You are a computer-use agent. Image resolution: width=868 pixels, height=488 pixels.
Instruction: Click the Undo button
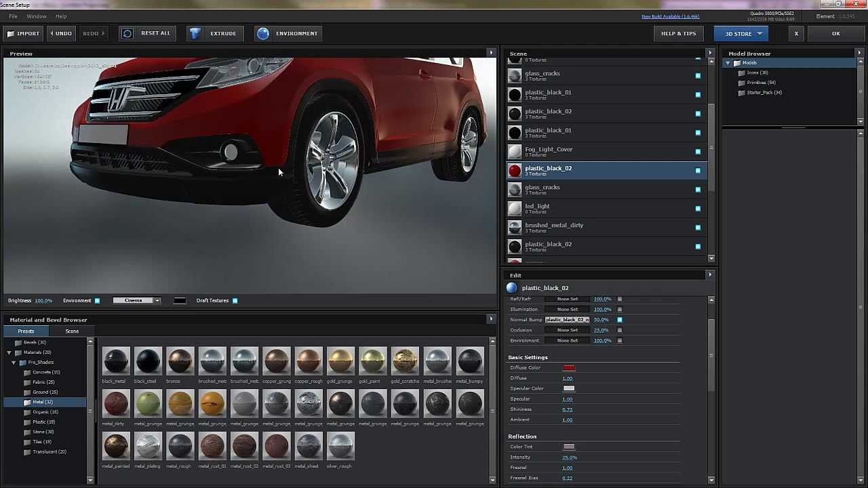60,33
